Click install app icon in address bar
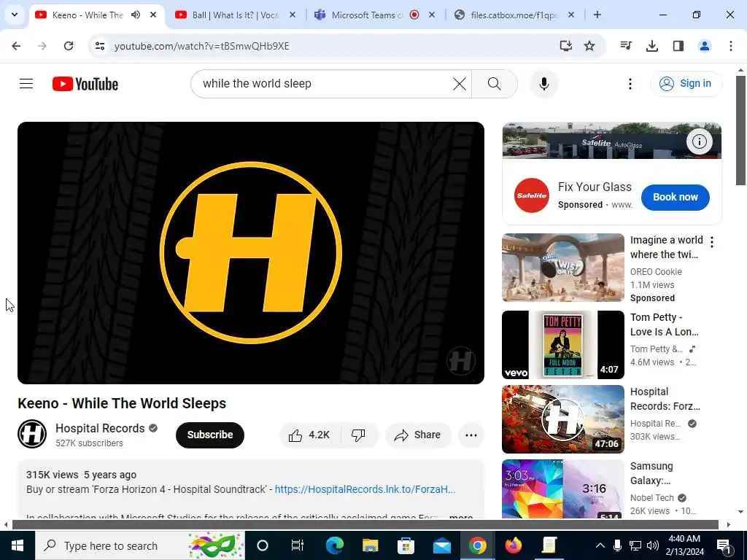This screenshot has width=747, height=560. pyautogui.click(x=565, y=46)
